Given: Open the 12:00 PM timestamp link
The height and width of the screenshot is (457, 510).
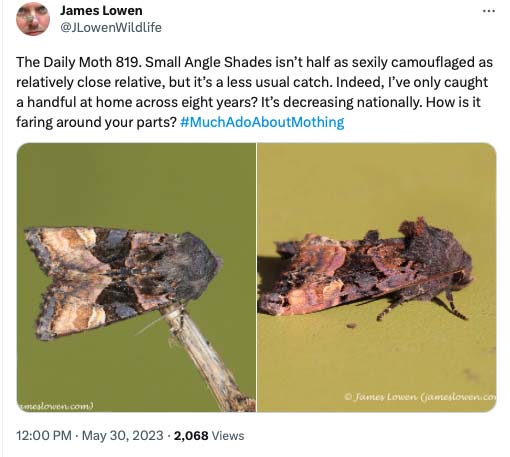Looking at the screenshot, I should [x=44, y=436].
